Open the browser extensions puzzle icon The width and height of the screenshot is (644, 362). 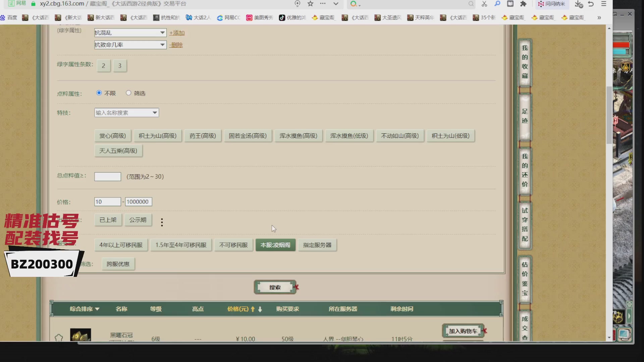[x=523, y=4]
